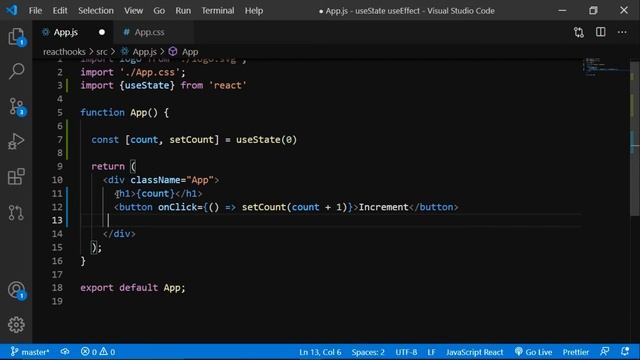Open Problems panel via errors and warnings count
This screenshot has width=640, height=360.
[98, 352]
